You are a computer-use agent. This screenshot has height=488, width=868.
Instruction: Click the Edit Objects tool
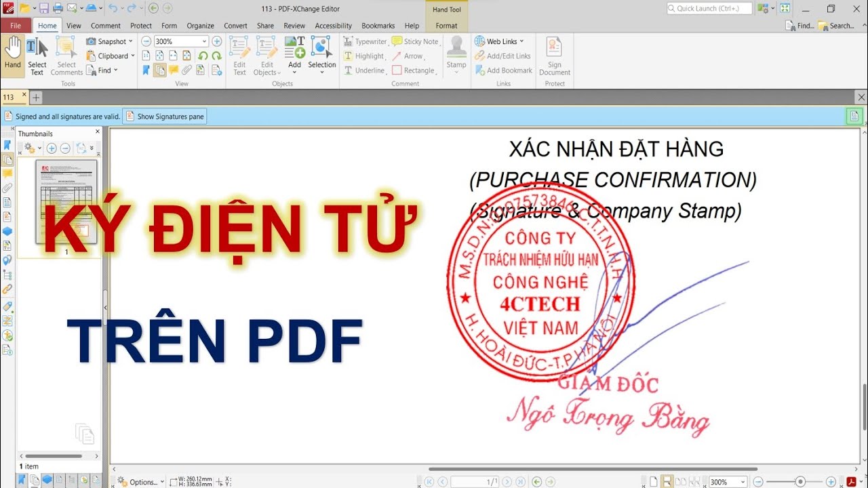click(267, 56)
